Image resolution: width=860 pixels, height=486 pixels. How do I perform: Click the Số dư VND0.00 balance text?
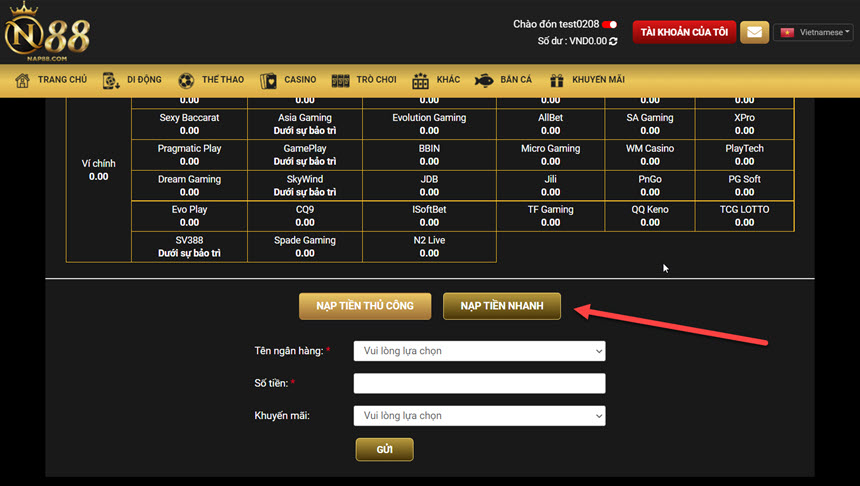click(572, 41)
